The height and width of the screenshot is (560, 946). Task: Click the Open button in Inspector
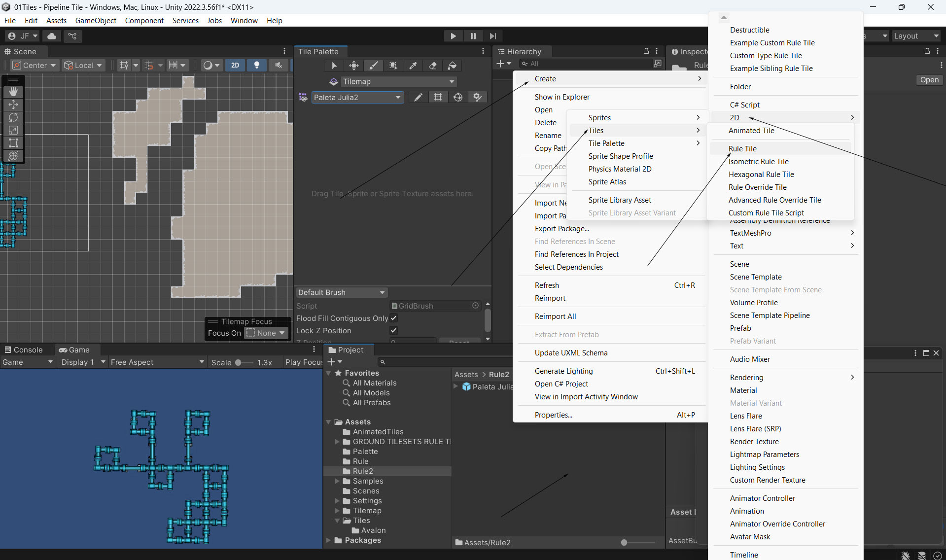tap(929, 80)
